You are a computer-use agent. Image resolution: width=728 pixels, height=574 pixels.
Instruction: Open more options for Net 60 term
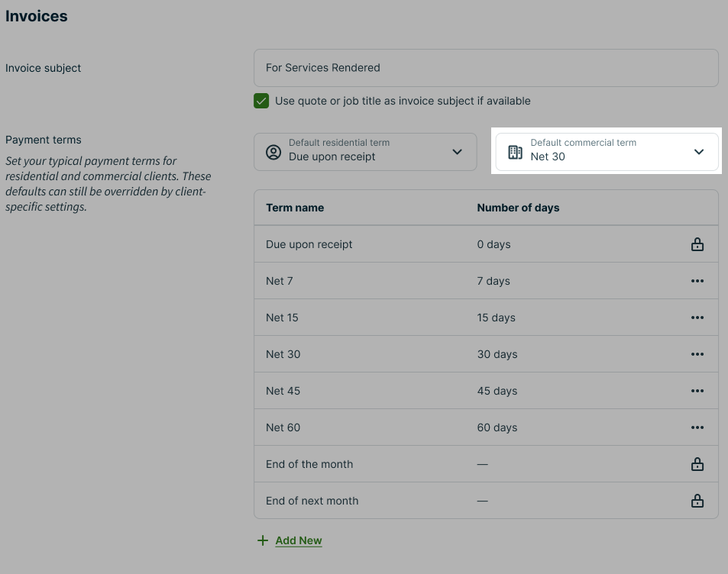[697, 427]
